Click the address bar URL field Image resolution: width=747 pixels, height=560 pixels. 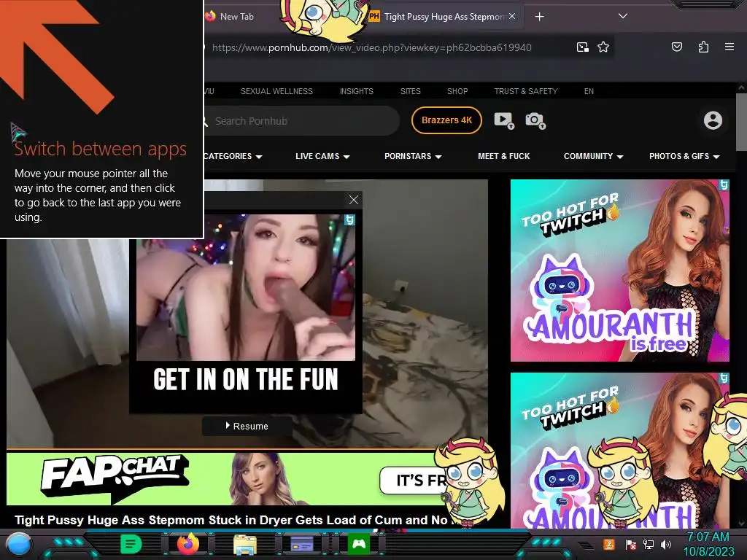(x=371, y=47)
